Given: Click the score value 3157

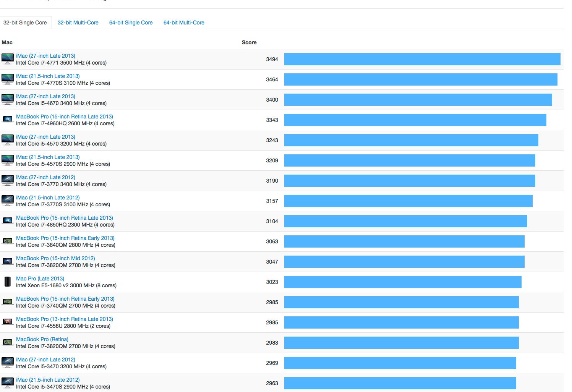Looking at the screenshot, I should coord(272,201).
